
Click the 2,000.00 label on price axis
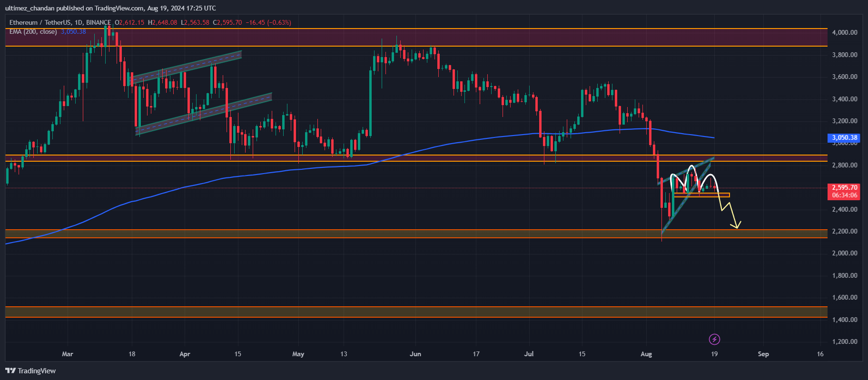pyautogui.click(x=844, y=253)
